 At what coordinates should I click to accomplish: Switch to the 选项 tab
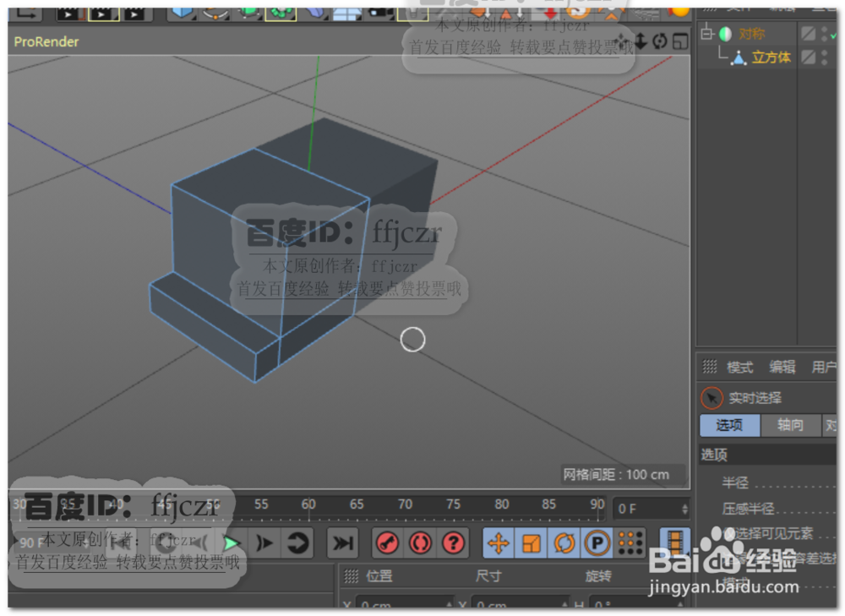click(x=730, y=425)
